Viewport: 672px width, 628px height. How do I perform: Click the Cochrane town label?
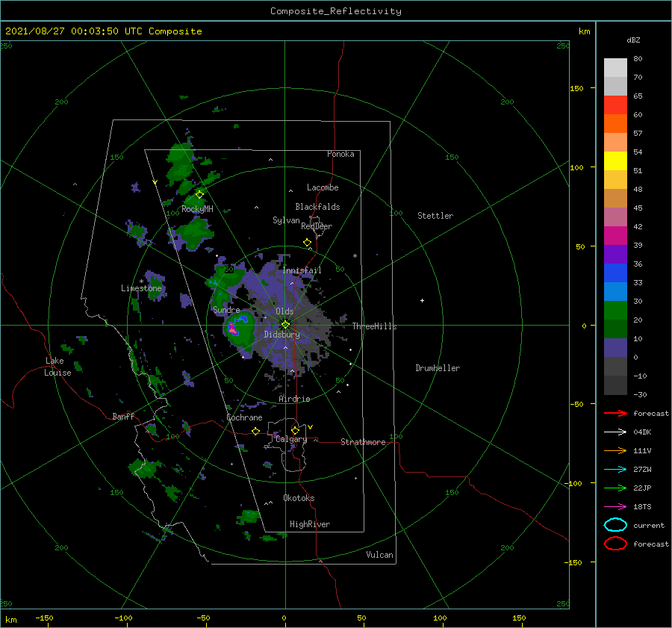coord(244,417)
